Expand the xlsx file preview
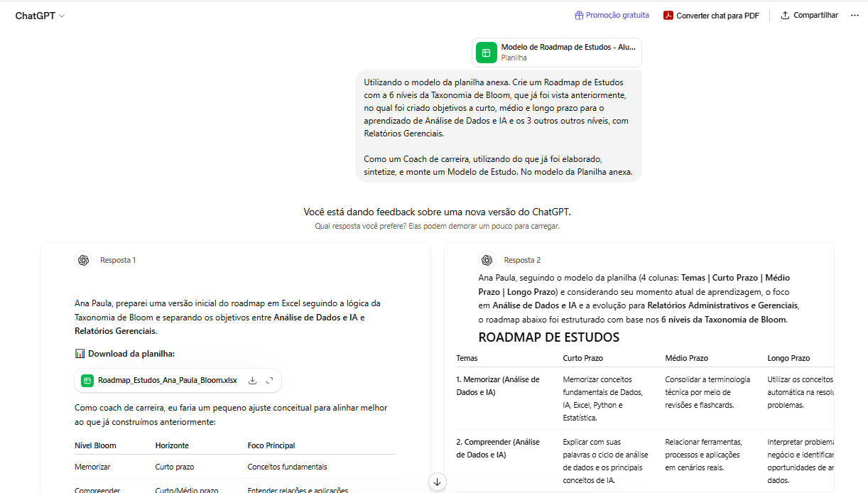Viewport: 868px width, 493px height. [269, 380]
